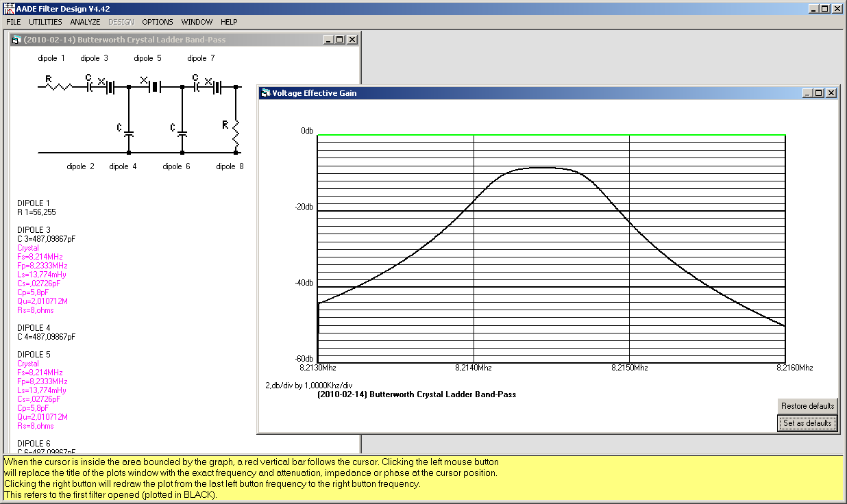Open the ANALYZE menu
This screenshot has height=504, width=847.
click(85, 22)
